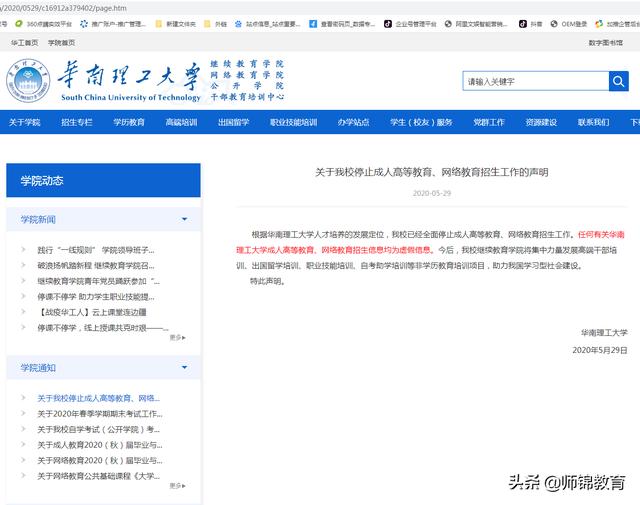Click the South China University of Technology logo
This screenshot has height=505, width=640.
[x=104, y=80]
